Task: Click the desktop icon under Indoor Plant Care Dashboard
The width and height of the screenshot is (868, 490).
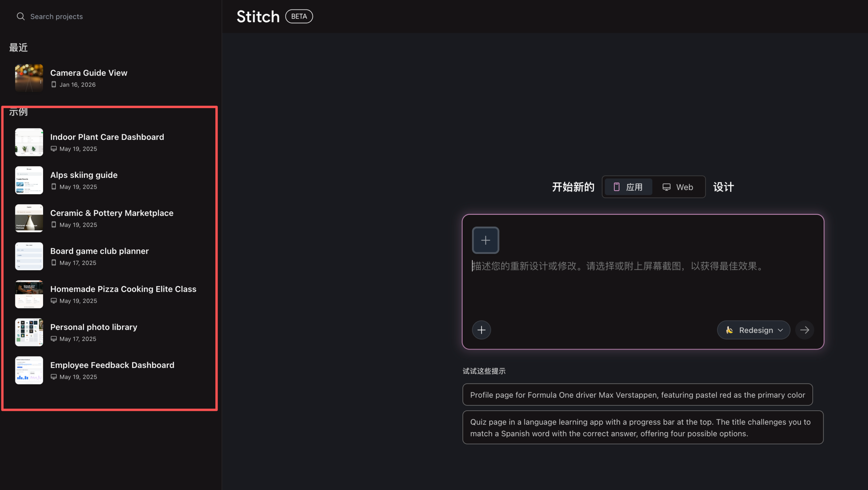Action: tap(54, 148)
